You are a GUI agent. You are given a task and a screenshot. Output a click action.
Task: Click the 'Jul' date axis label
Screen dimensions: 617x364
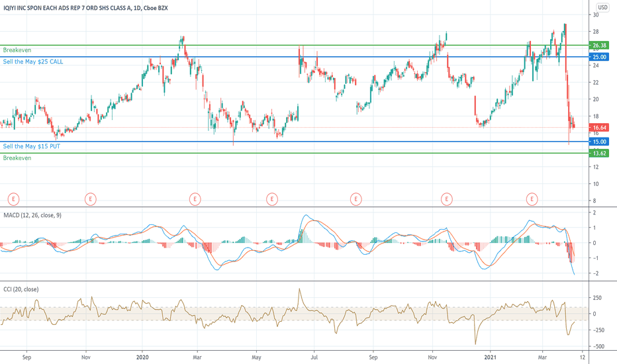click(314, 357)
